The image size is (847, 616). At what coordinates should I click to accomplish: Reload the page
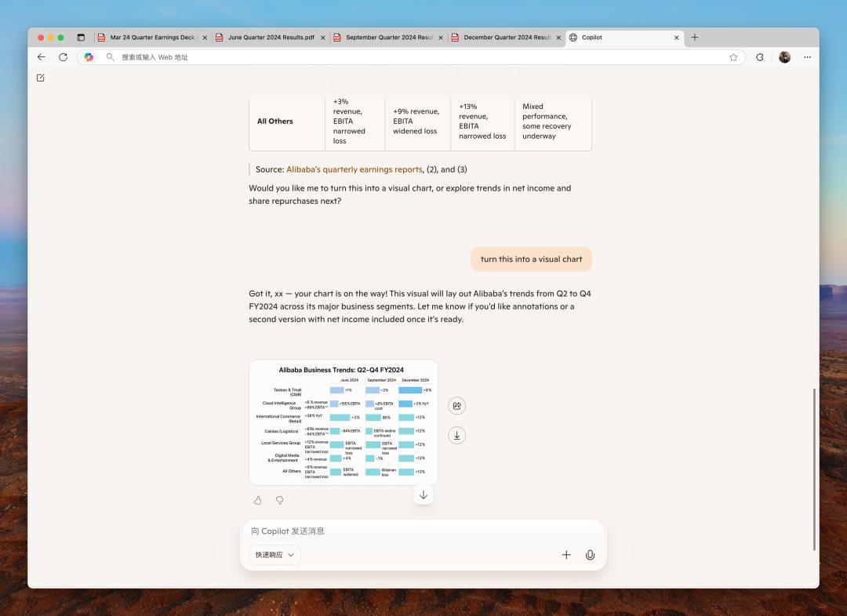64,57
